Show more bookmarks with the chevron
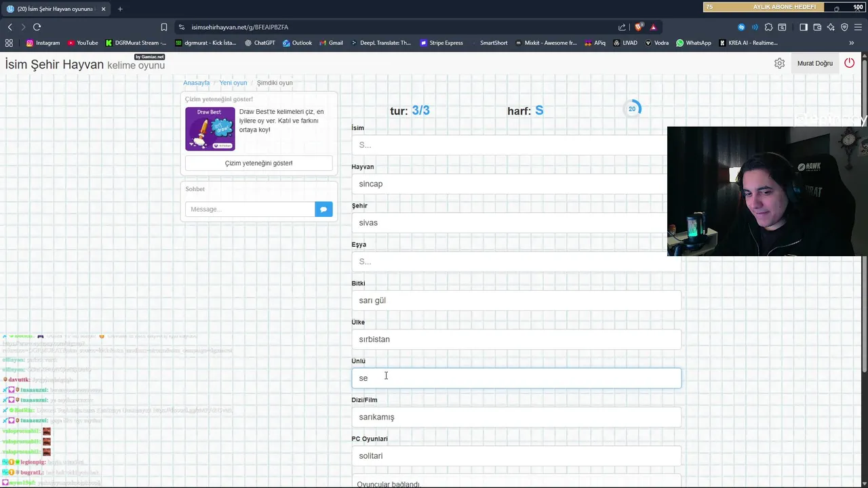This screenshot has width=868, height=488. (851, 43)
